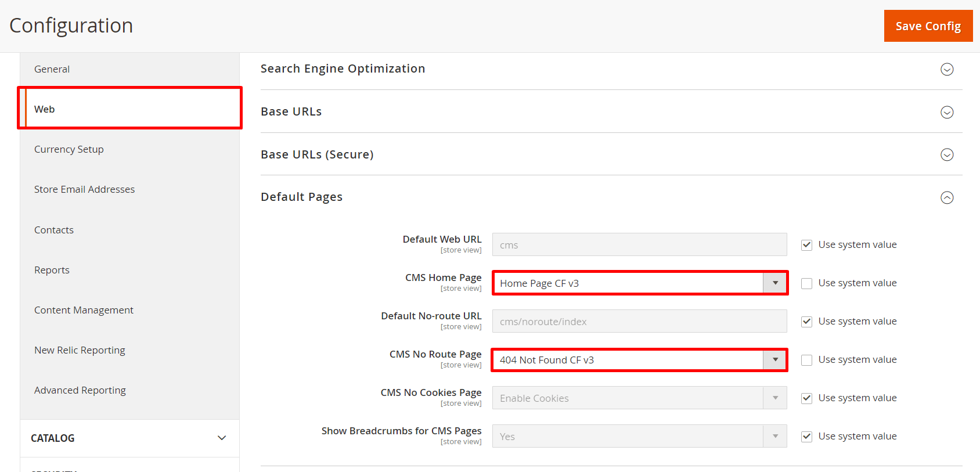Collapse the Default Pages section icon
The width and height of the screenshot is (980, 472).
click(x=946, y=197)
